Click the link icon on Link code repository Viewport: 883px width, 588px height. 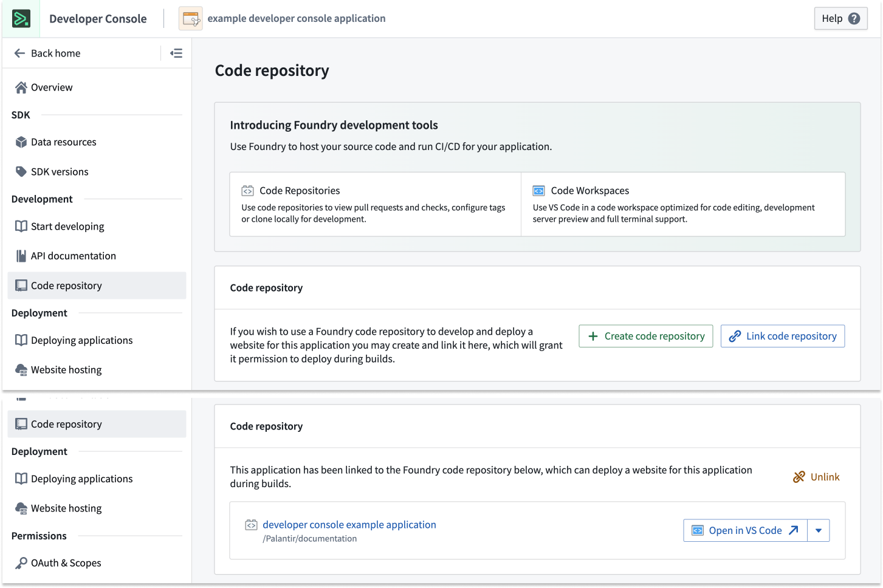735,336
